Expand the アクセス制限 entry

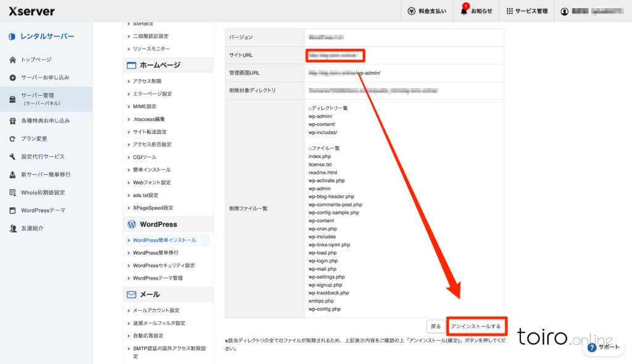(147, 81)
